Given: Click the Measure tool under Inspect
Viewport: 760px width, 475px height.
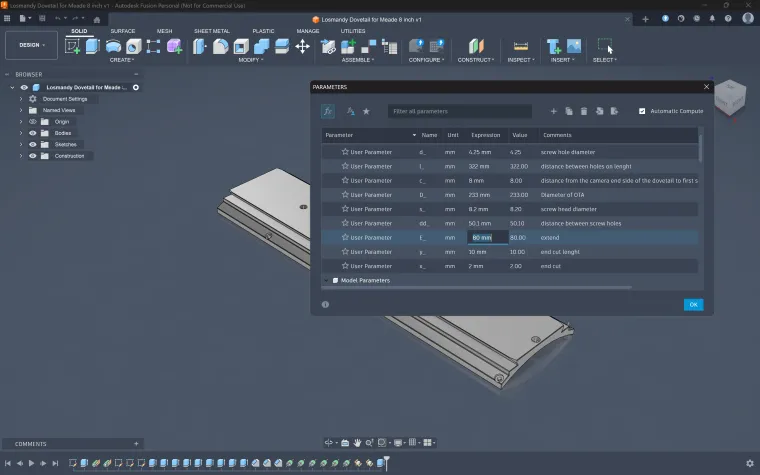Looking at the screenshot, I should pos(520,46).
